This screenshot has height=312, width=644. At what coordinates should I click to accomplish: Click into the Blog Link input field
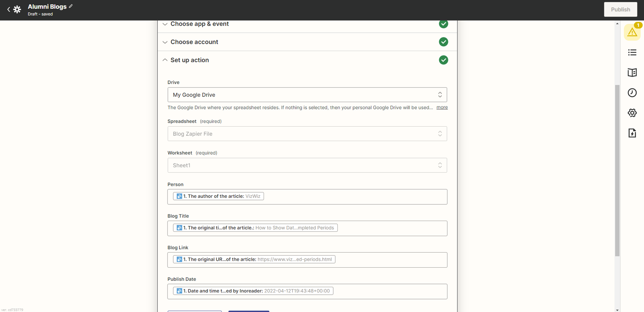(307, 260)
